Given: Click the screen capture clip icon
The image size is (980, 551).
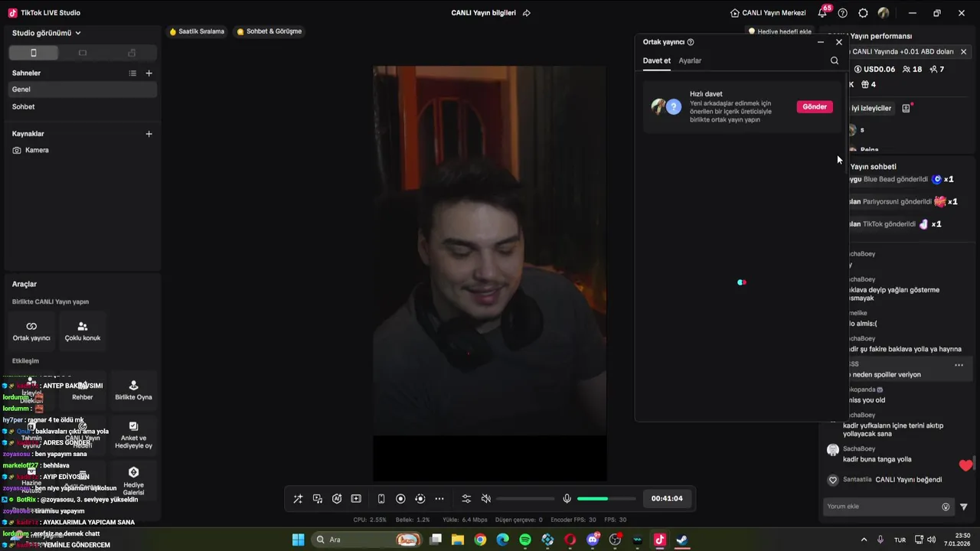Looking at the screenshot, I should tap(356, 499).
